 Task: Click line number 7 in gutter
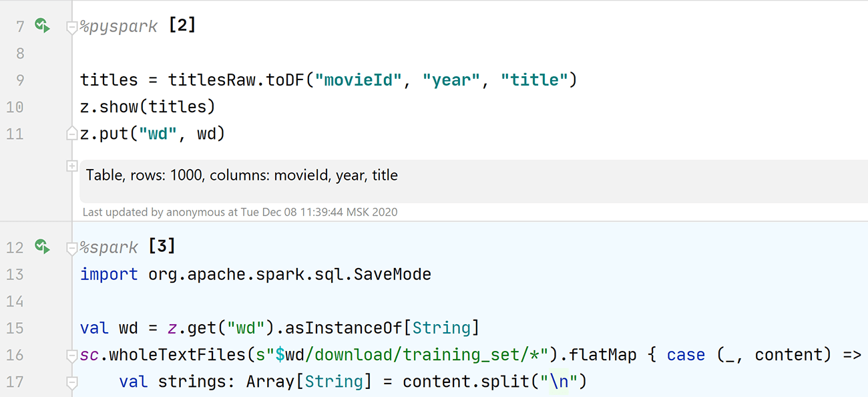[x=19, y=27]
